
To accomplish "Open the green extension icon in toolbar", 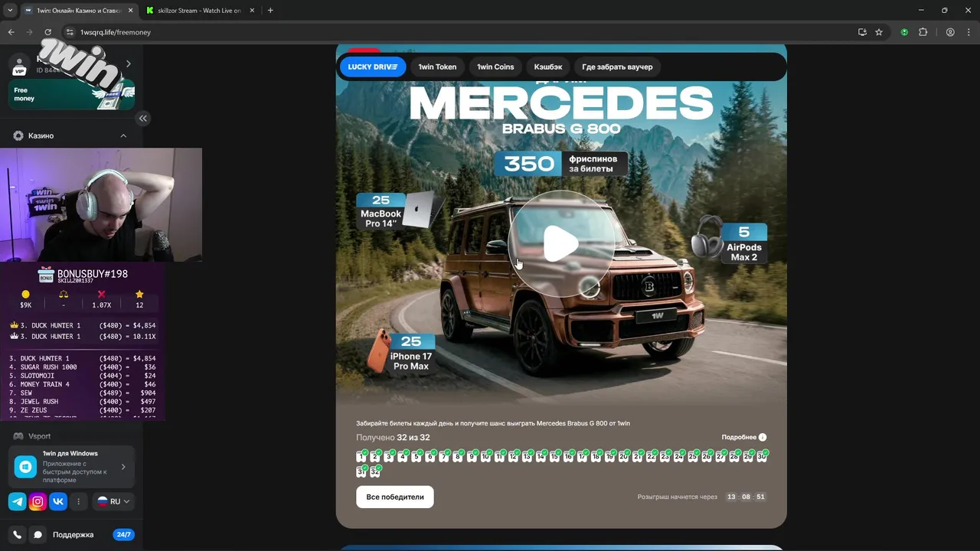I will 905,32.
